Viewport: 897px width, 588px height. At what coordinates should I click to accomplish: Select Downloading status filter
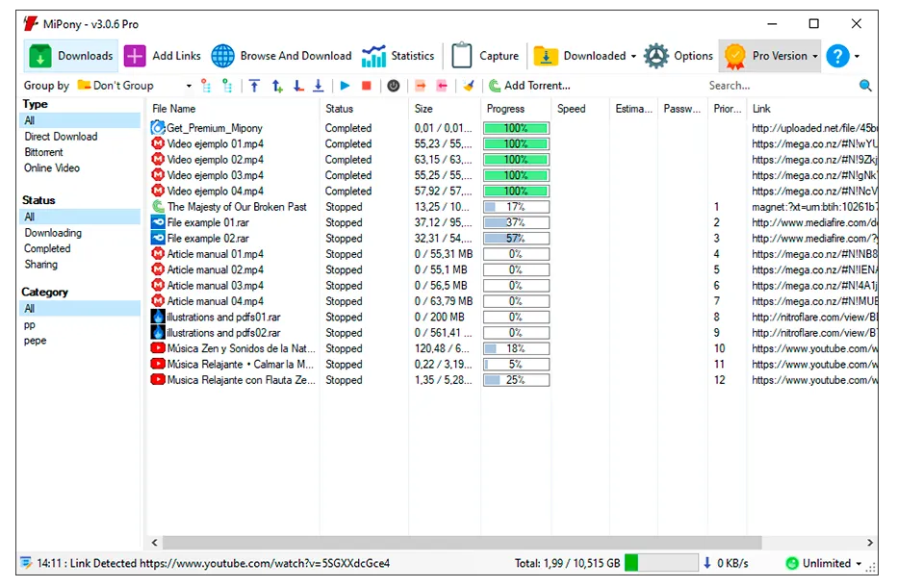tap(53, 233)
